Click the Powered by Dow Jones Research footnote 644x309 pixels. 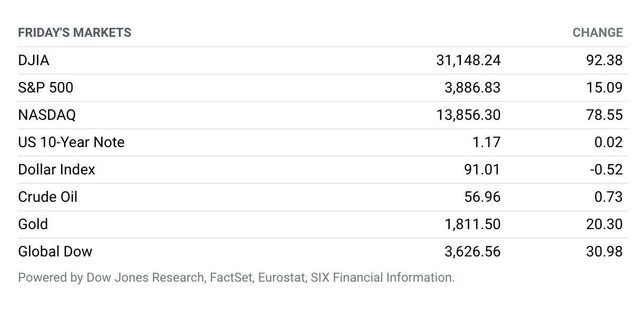(x=236, y=277)
